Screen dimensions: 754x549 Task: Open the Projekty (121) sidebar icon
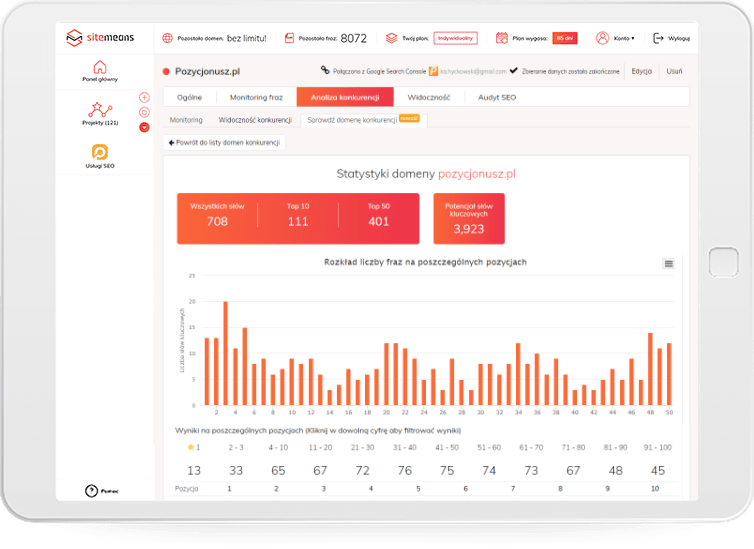[100, 111]
